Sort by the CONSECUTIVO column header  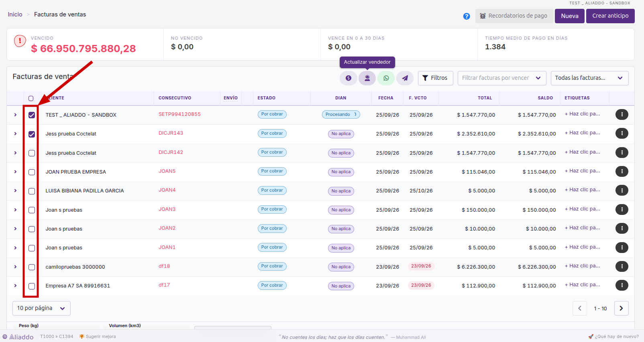tap(175, 98)
